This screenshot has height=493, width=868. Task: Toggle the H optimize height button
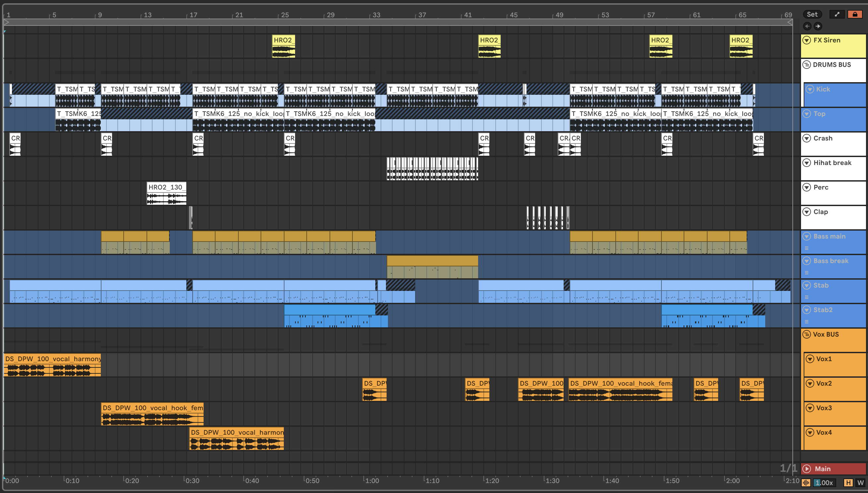click(848, 482)
